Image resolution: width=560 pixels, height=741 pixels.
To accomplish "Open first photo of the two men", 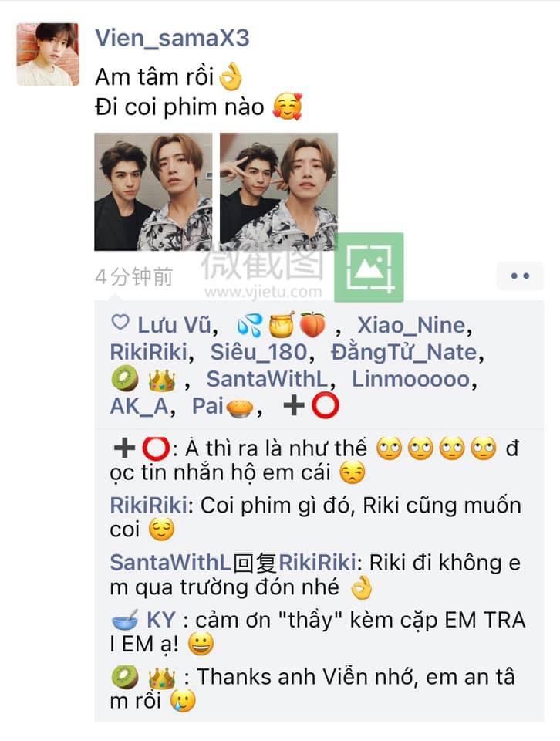I will 153,192.
